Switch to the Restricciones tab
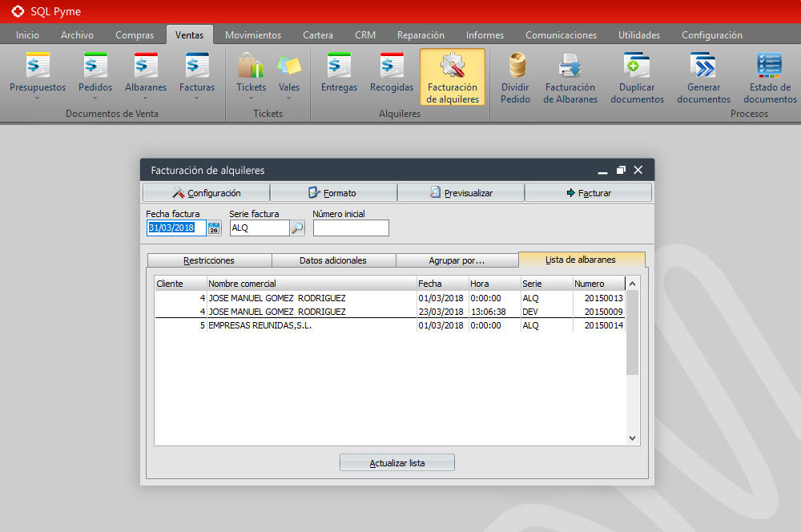The width and height of the screenshot is (801, 532). [209, 260]
